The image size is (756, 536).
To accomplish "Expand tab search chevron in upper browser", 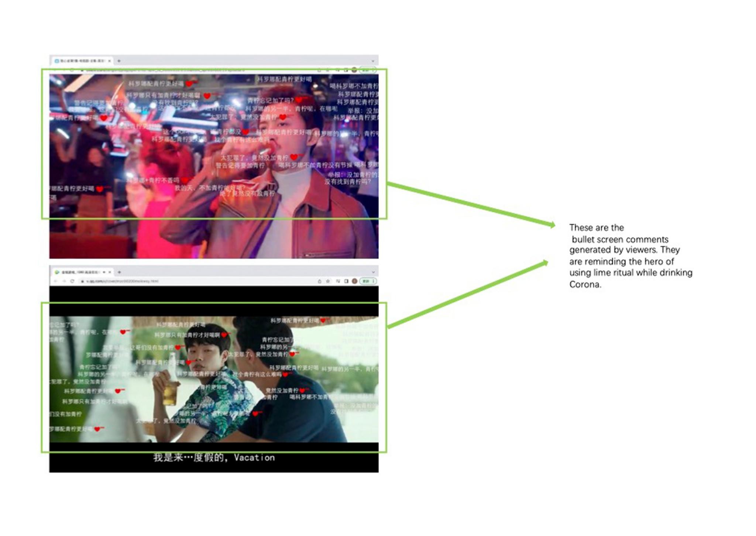I will (x=373, y=61).
